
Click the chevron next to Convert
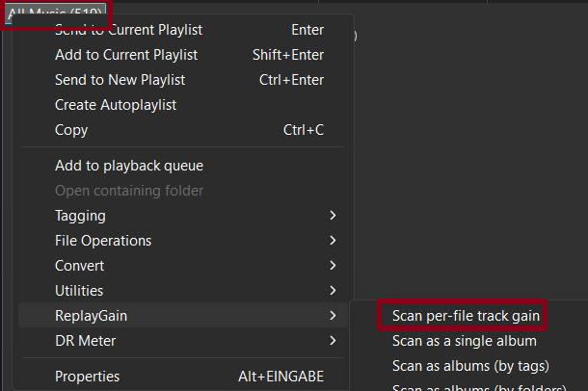[333, 266]
